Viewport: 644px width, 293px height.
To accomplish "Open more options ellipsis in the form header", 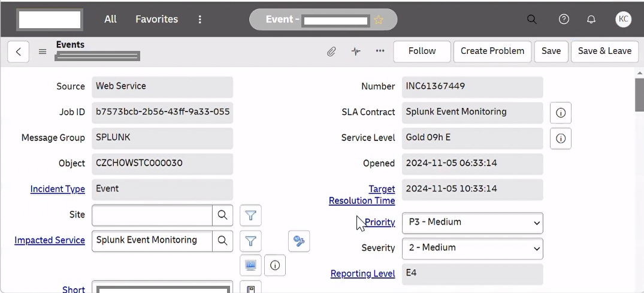I will (380, 51).
